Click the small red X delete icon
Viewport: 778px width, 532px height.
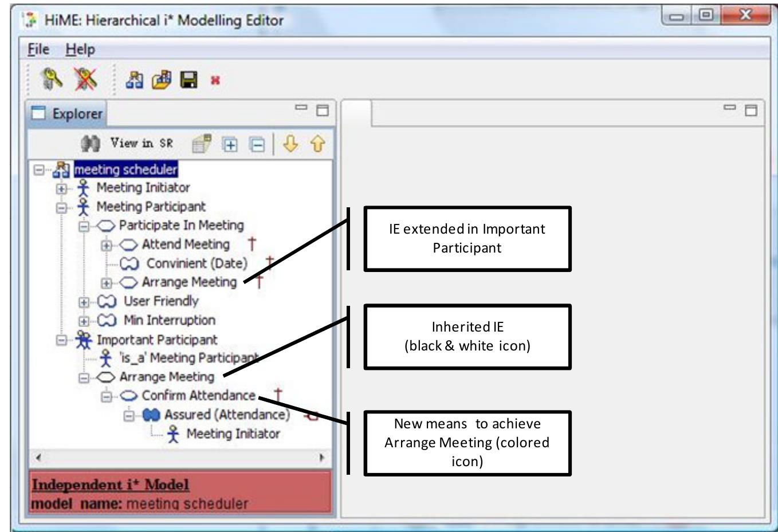coord(215,80)
